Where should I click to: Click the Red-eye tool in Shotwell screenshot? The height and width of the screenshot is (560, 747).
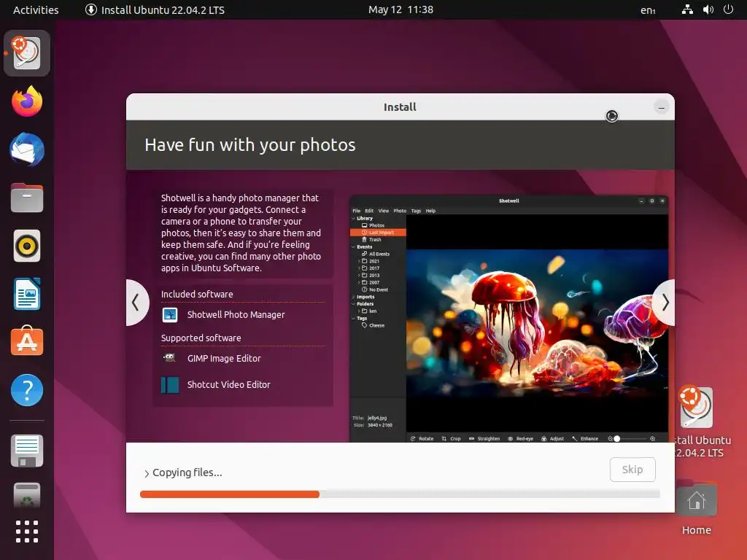pyautogui.click(x=520, y=438)
